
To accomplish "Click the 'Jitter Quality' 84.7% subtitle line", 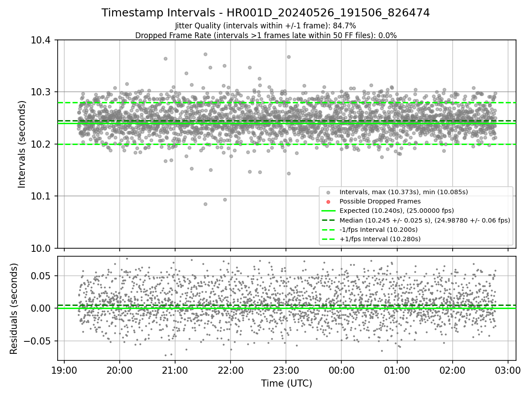I will click(266, 26).
